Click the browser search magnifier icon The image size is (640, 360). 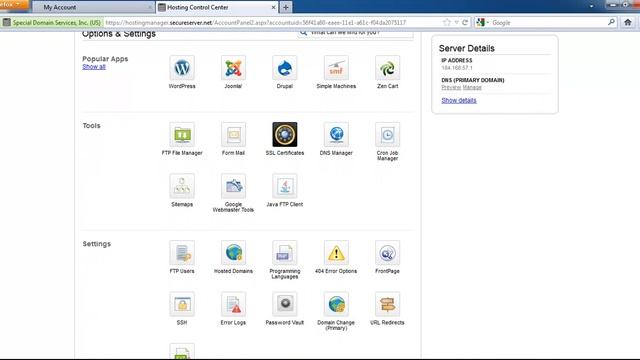pos(611,22)
